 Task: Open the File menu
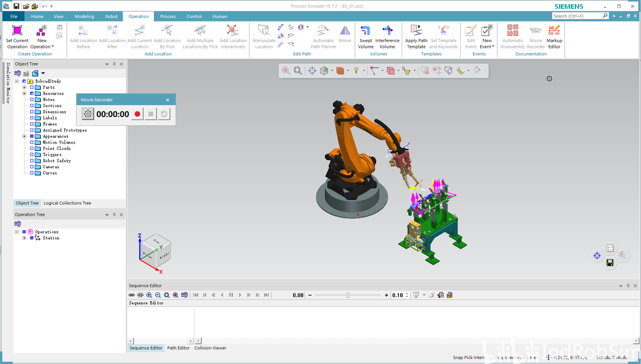pyautogui.click(x=13, y=16)
